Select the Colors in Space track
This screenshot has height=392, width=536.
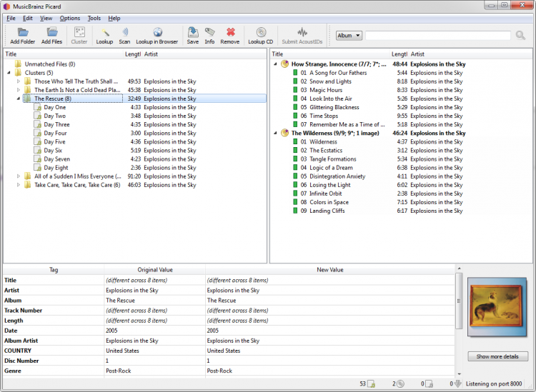point(329,202)
